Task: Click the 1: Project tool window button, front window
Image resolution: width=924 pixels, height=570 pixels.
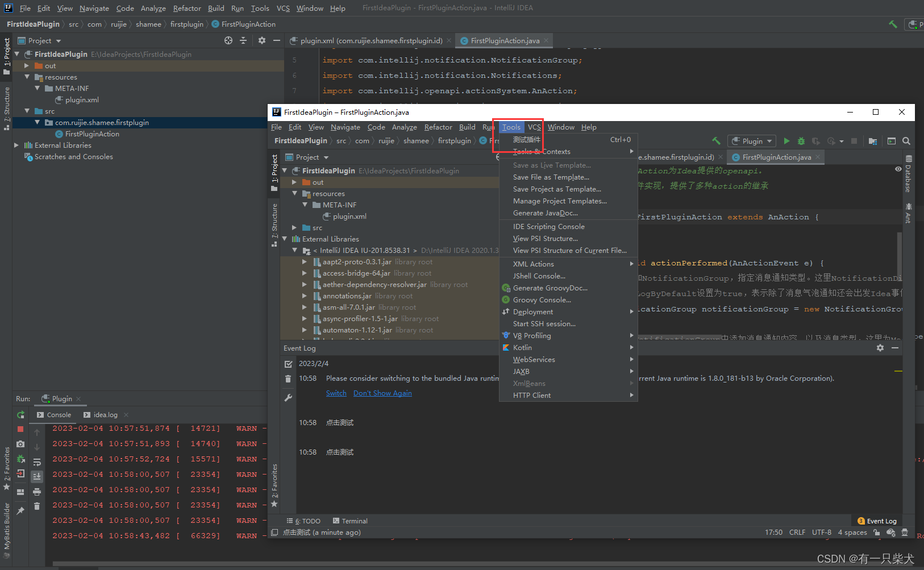Action: click(x=274, y=173)
